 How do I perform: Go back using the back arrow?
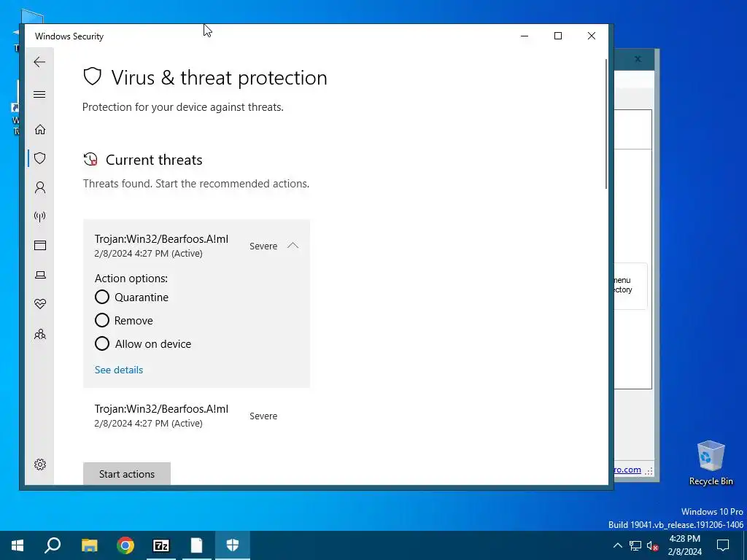click(x=39, y=62)
